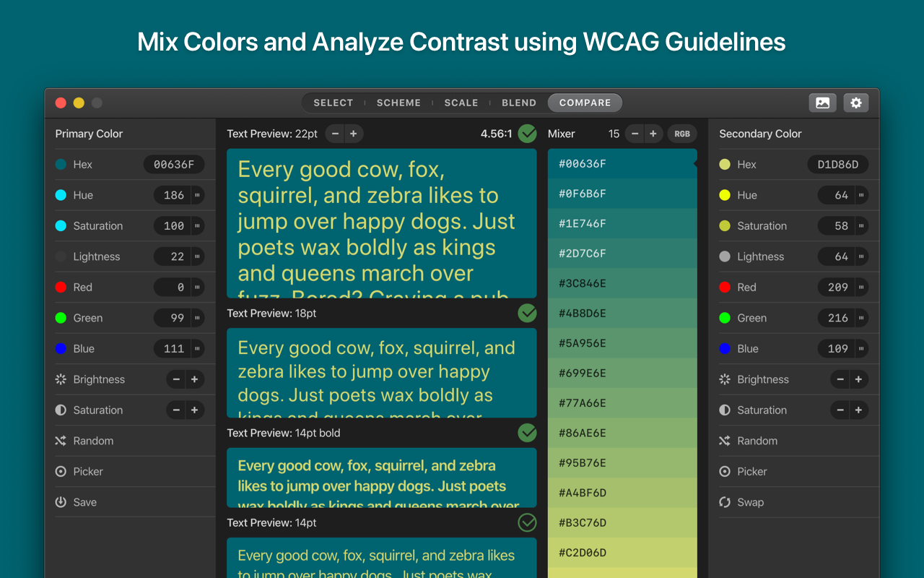Open settings with the gear icon

pos(856,103)
